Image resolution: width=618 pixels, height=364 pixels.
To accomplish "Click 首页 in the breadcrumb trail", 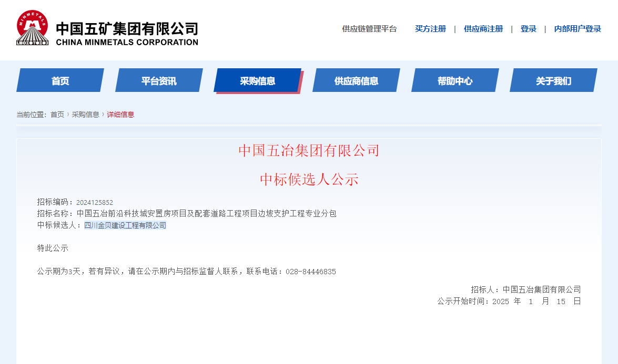I will [57, 115].
